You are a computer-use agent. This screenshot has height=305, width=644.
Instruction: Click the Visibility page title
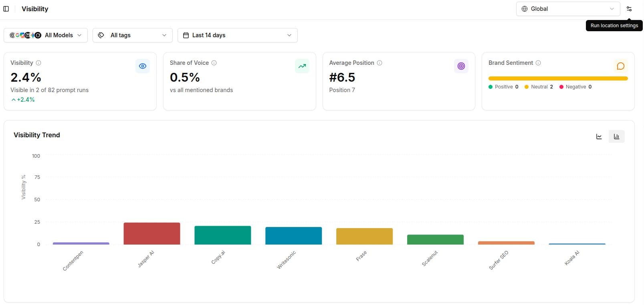tap(35, 9)
